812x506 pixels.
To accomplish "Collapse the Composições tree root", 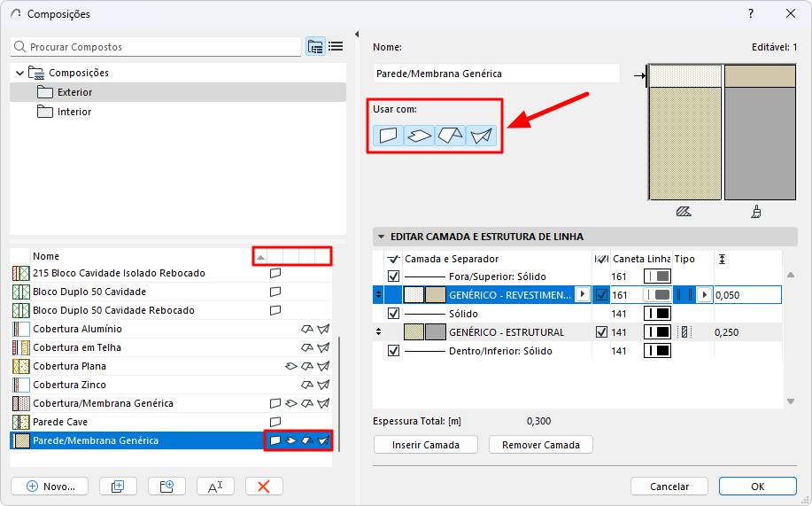I will (19, 73).
